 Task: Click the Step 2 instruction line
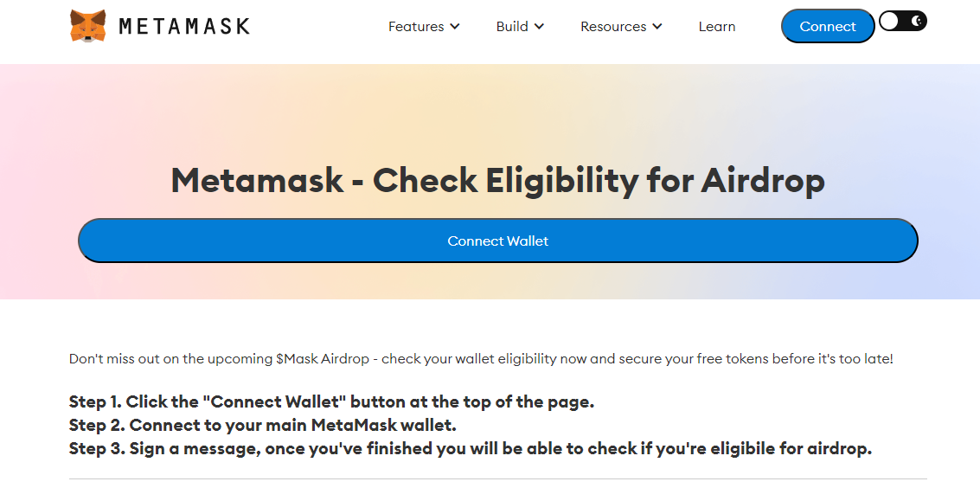click(x=262, y=425)
